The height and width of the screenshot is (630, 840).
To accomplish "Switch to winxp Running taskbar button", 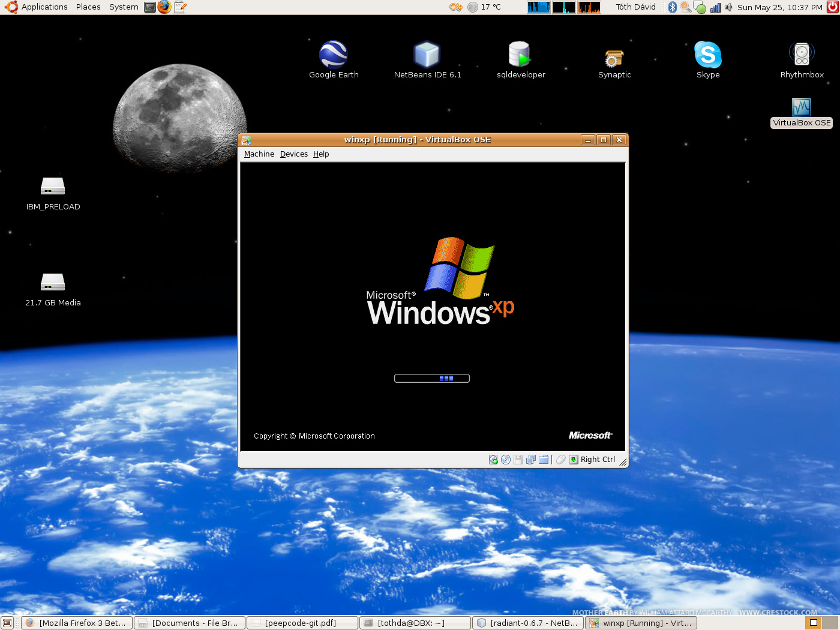I will tap(641, 623).
